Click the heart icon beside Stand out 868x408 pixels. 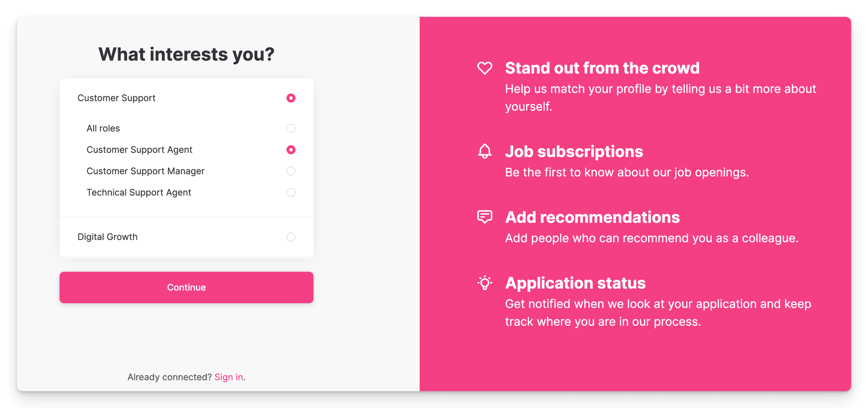pos(484,68)
